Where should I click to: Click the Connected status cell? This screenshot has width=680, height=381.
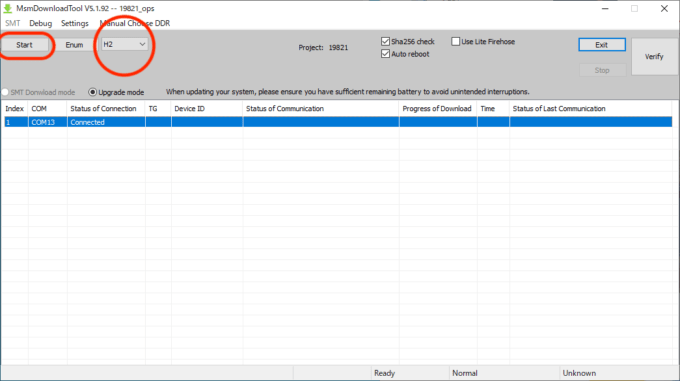point(106,122)
